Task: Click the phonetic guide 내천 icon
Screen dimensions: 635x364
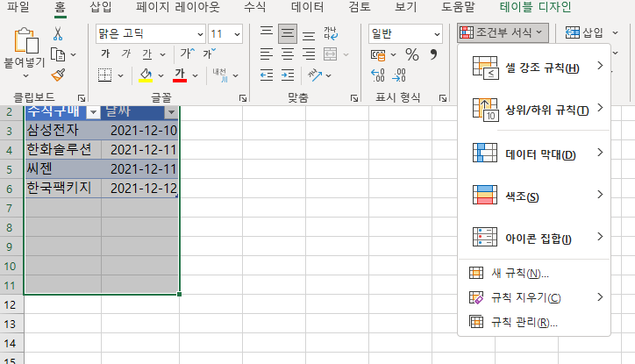Action: pyautogui.click(x=221, y=75)
